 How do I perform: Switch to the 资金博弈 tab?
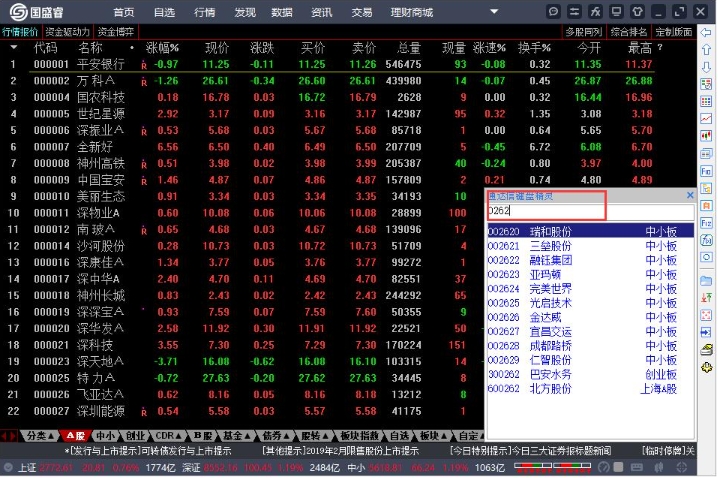point(116,32)
